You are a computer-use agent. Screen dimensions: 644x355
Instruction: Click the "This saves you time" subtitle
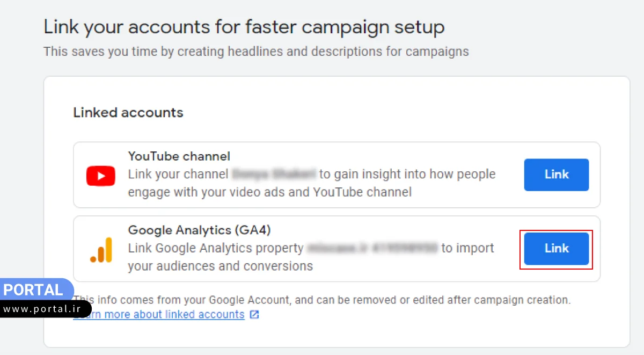[256, 52]
